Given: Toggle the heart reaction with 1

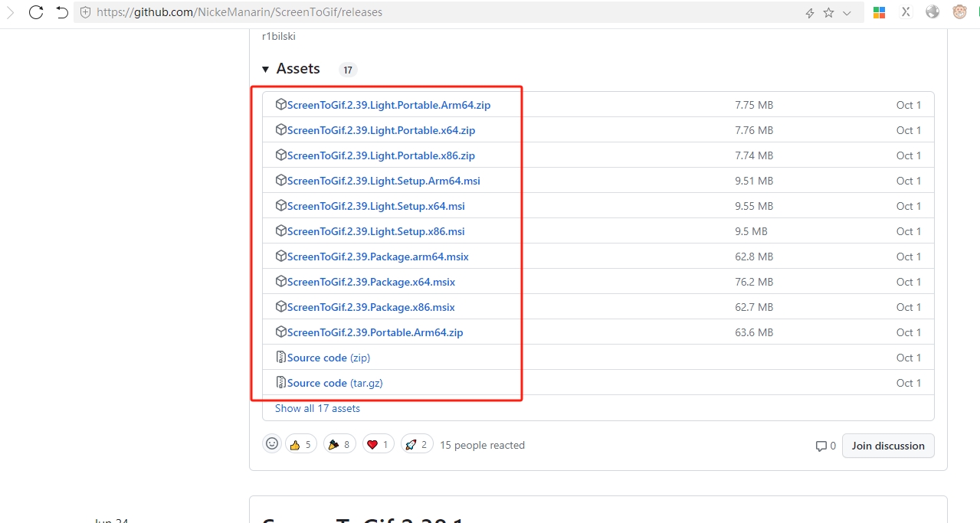Looking at the screenshot, I should [x=379, y=444].
